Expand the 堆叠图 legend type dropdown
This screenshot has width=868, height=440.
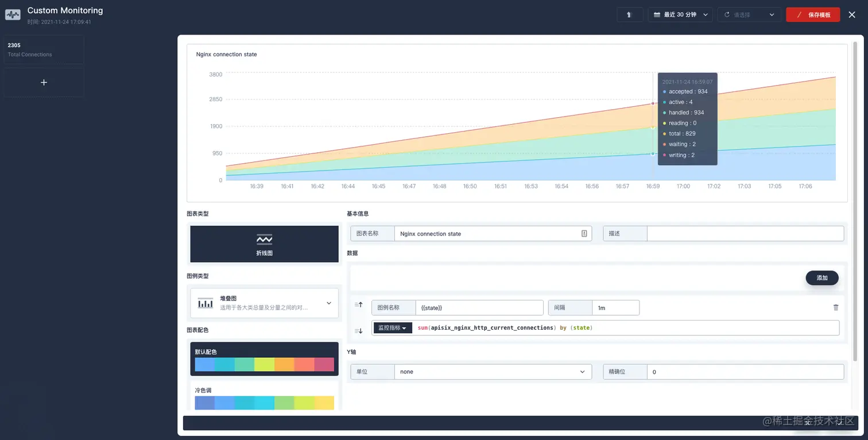pos(264,303)
